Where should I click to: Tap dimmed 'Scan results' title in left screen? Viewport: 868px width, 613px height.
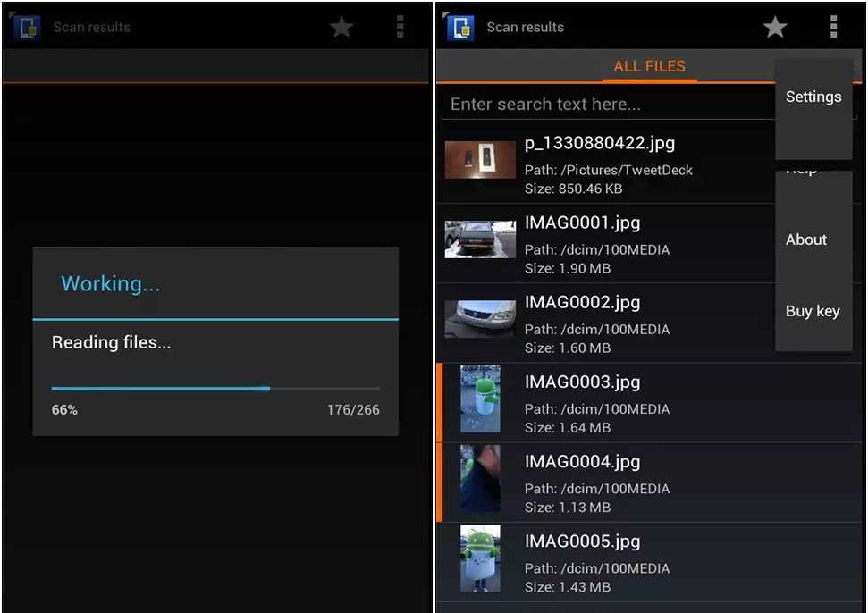point(92,27)
